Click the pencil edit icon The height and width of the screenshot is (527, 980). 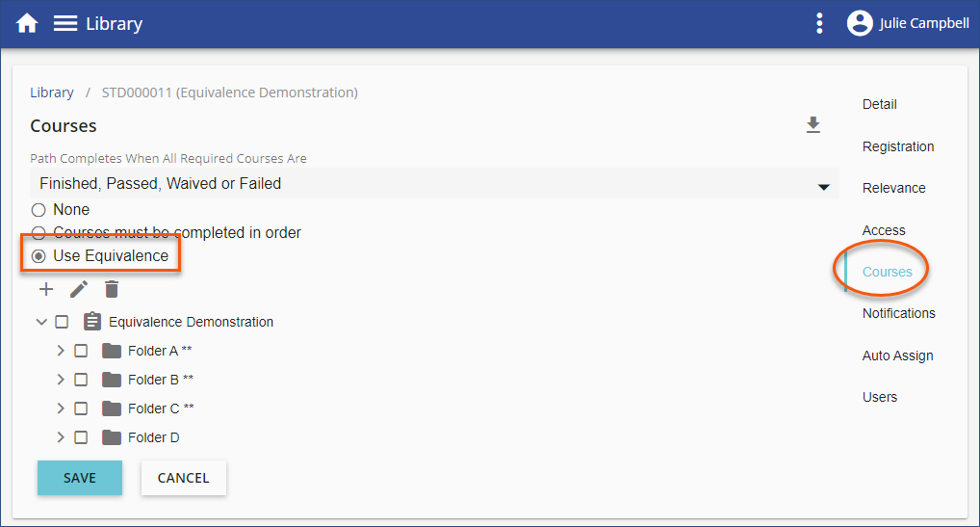tap(79, 289)
